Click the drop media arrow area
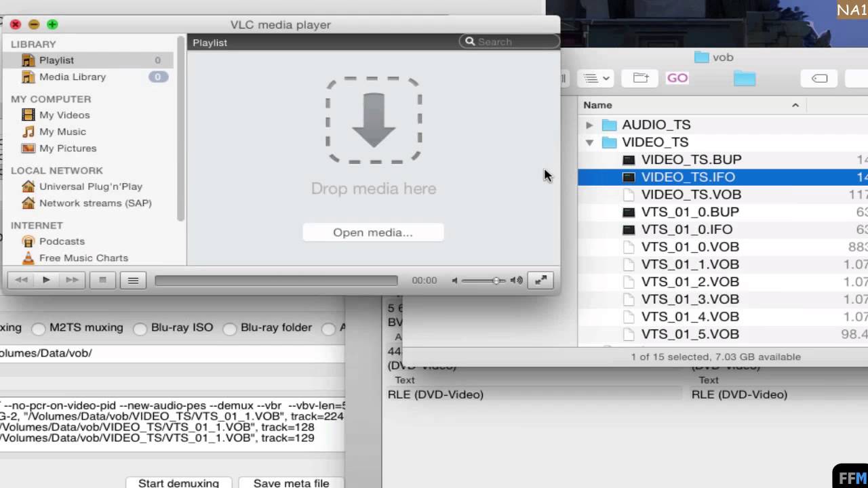Screen dimensions: 868x488 (x=374, y=121)
